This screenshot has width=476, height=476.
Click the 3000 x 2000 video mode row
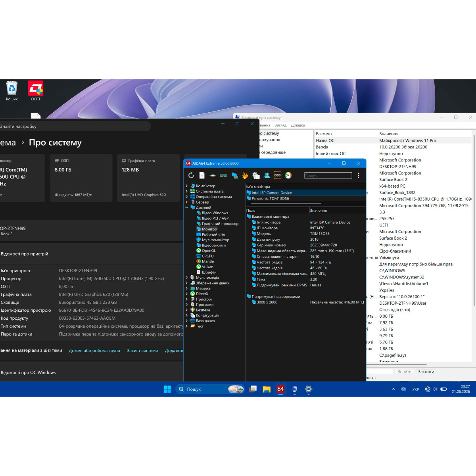pyautogui.click(x=305, y=302)
